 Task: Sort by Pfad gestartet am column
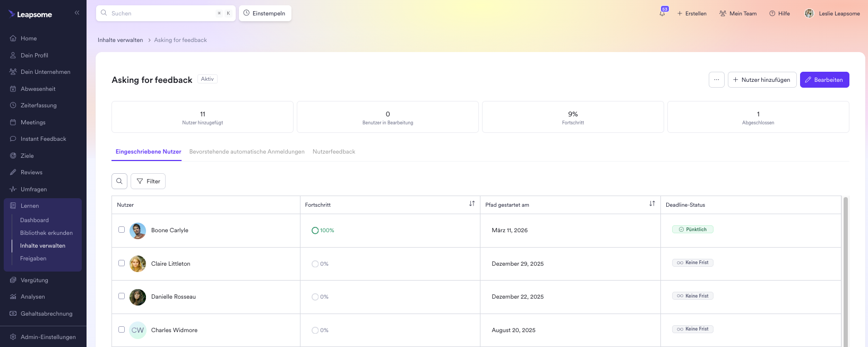coord(652,204)
